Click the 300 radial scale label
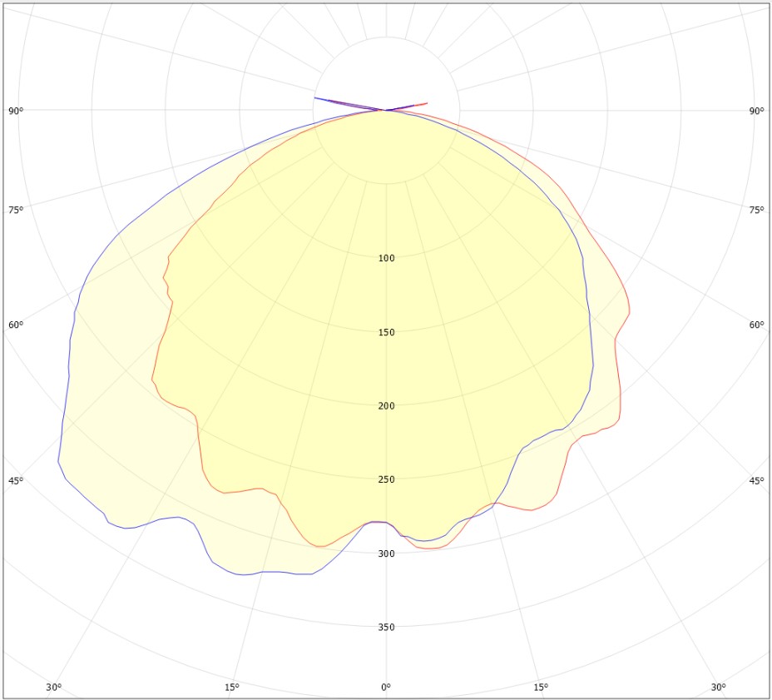The width and height of the screenshot is (772, 700). (x=387, y=554)
